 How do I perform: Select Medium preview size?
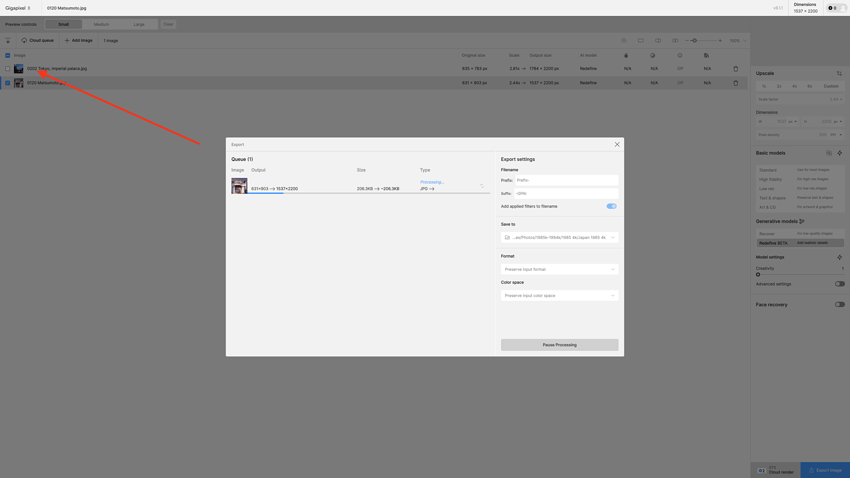coord(101,24)
